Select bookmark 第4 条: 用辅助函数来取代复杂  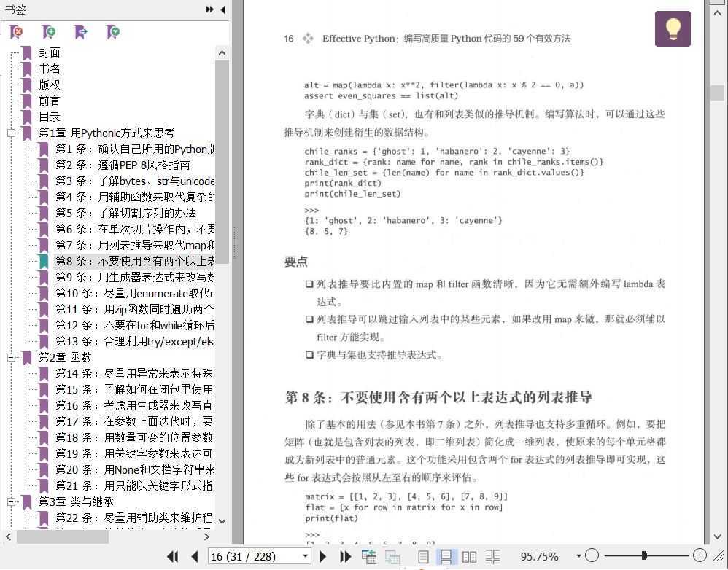pos(135,197)
